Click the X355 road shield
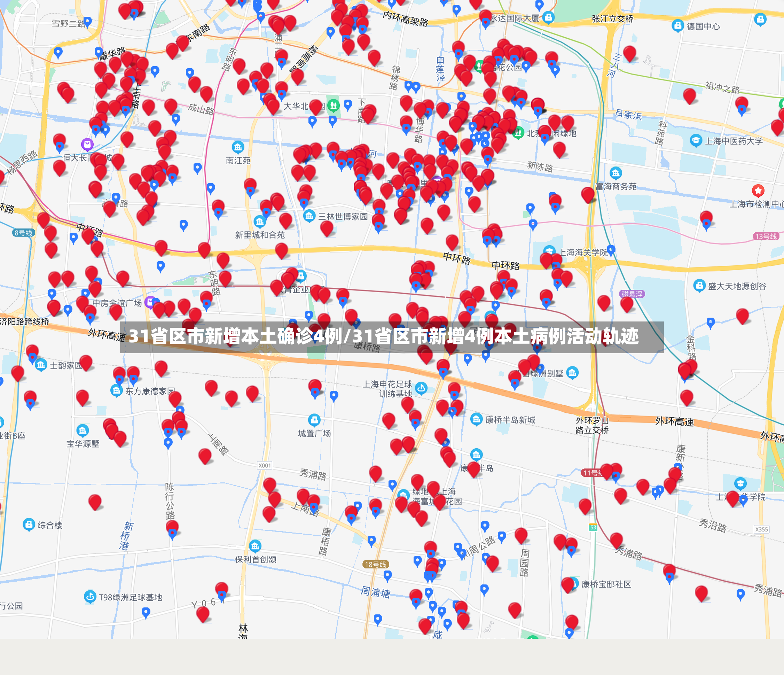 (761, 529)
